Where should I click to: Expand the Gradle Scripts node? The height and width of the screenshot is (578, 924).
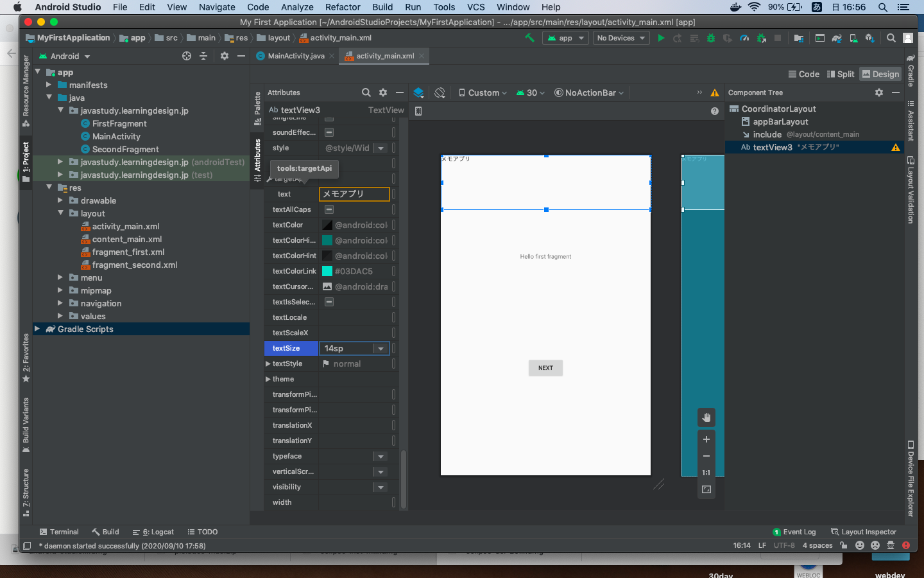[37, 329]
